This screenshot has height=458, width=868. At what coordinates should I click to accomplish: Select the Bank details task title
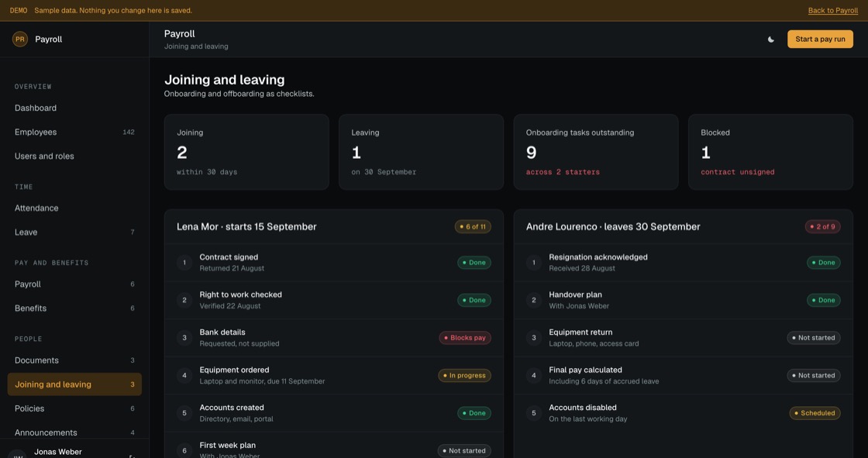point(222,332)
